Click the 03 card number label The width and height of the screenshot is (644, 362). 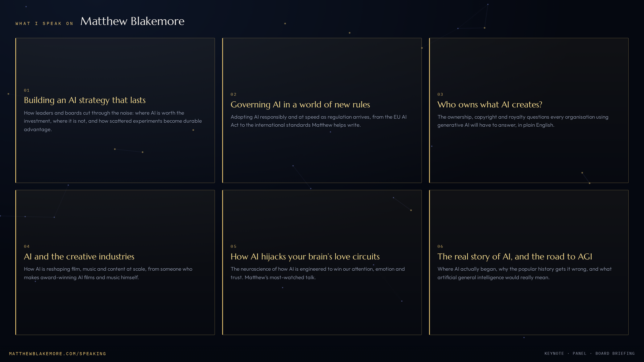tap(440, 95)
